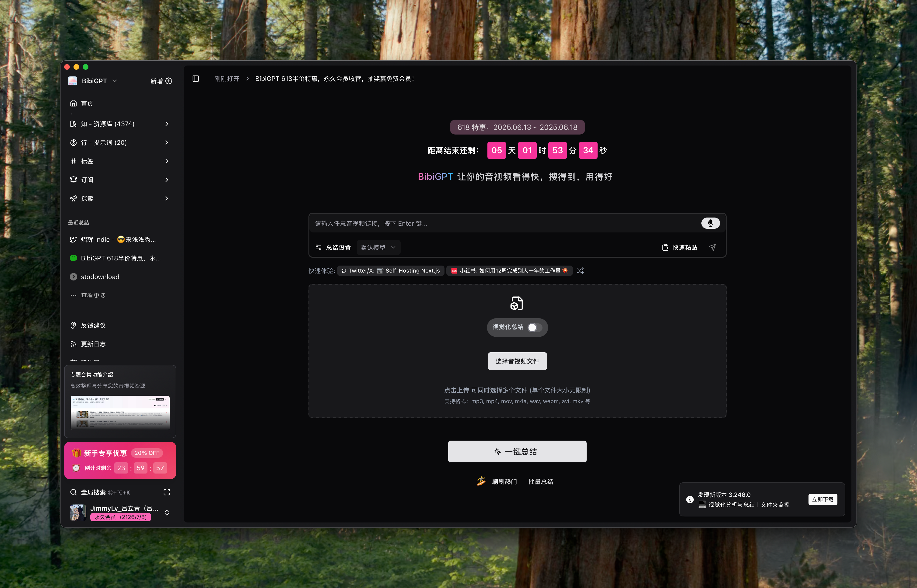The width and height of the screenshot is (917, 588).
Task: Open the stodownload recent summary
Action: (x=120, y=277)
